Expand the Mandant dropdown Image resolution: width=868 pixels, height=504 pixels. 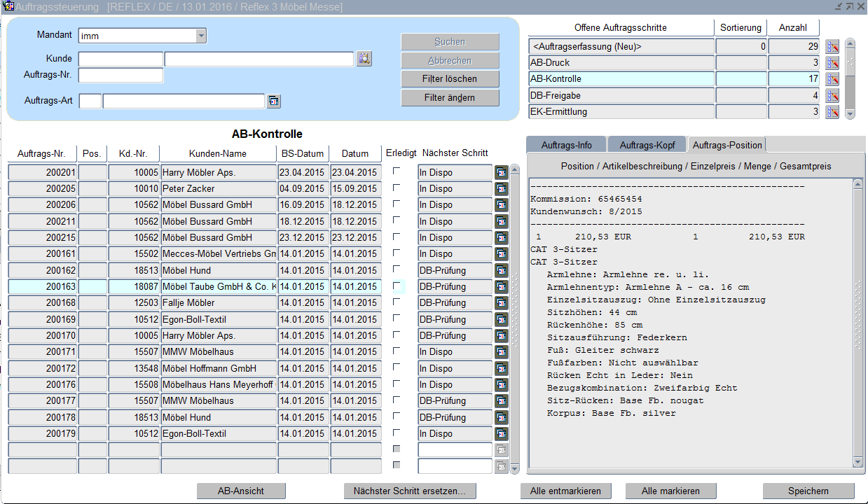(x=201, y=36)
